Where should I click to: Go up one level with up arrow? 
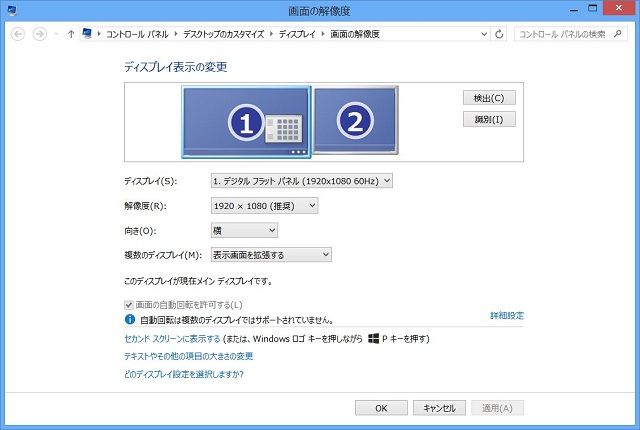click(71, 34)
